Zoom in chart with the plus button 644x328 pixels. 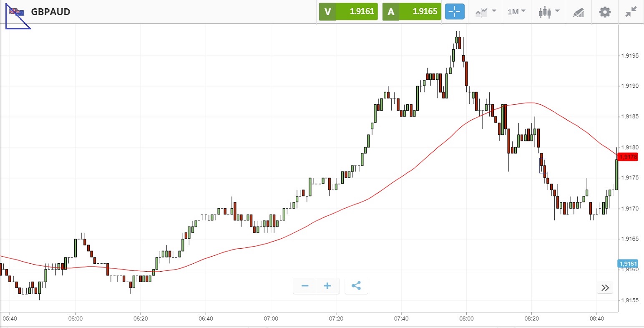pos(327,286)
